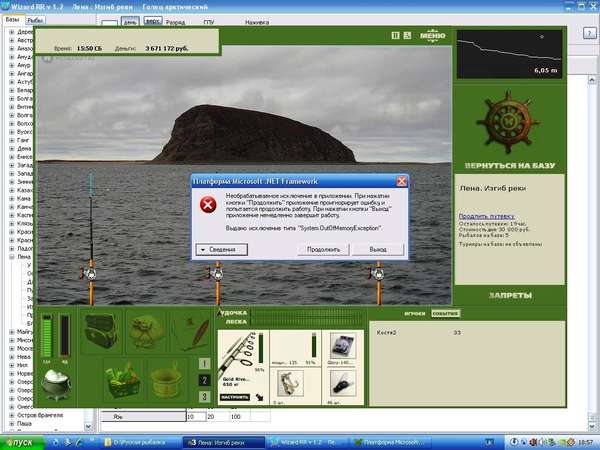600x450 pixels.
Task: Click the left fishing rod reel
Action: [89, 273]
